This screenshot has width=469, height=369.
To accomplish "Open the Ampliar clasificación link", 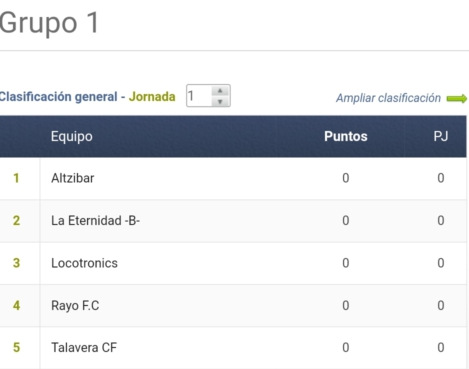I will [x=388, y=98].
